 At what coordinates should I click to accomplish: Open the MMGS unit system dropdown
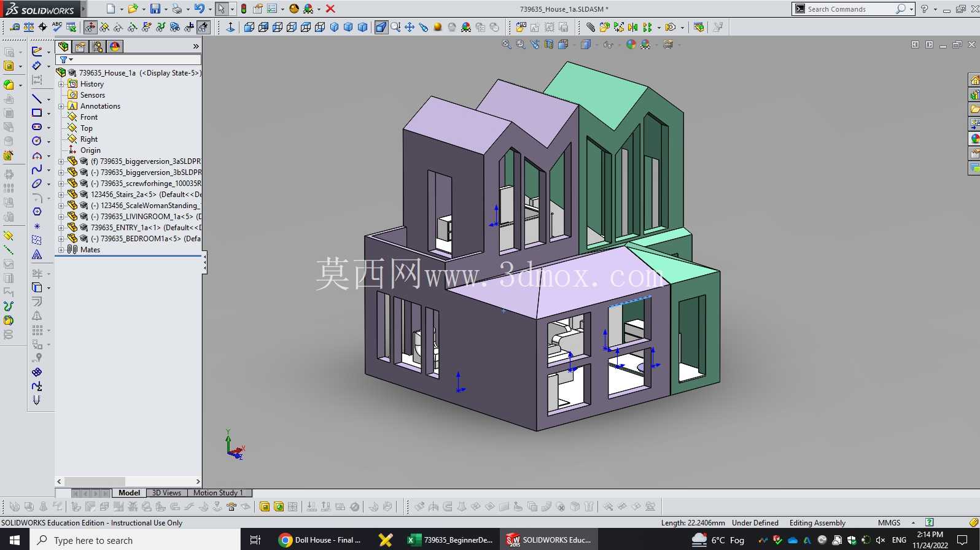(913, 523)
